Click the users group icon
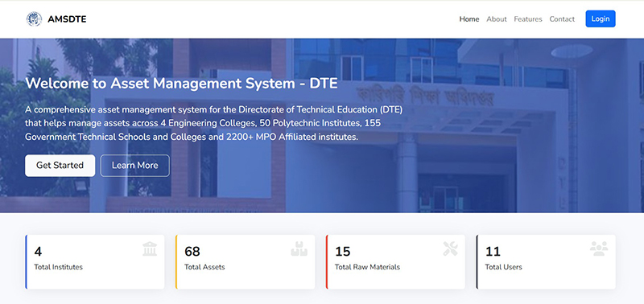Viewport: 644px width, 304px height. pos(599,249)
